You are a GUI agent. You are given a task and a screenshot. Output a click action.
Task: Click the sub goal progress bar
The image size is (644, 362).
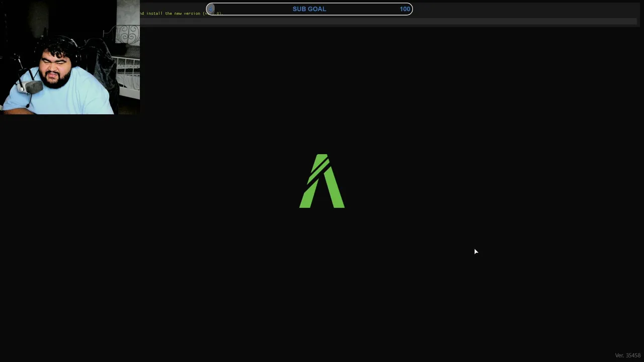(x=309, y=9)
